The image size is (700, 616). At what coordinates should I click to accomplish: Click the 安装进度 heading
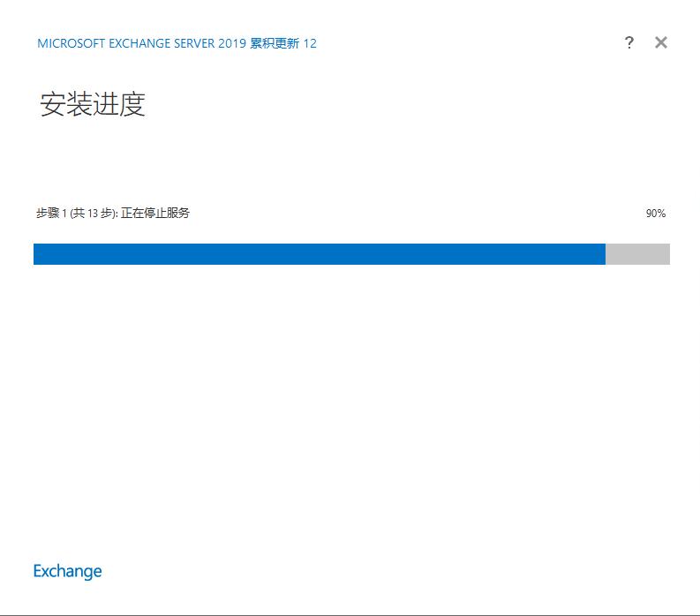(x=93, y=104)
